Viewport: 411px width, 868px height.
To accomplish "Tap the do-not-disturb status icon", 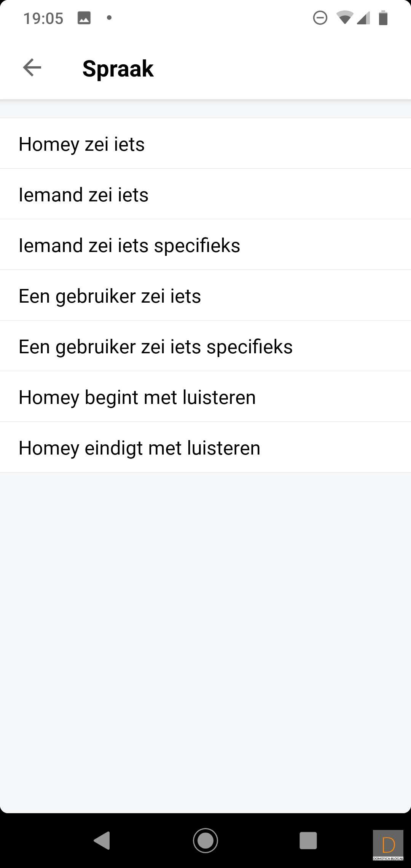I will (320, 18).
